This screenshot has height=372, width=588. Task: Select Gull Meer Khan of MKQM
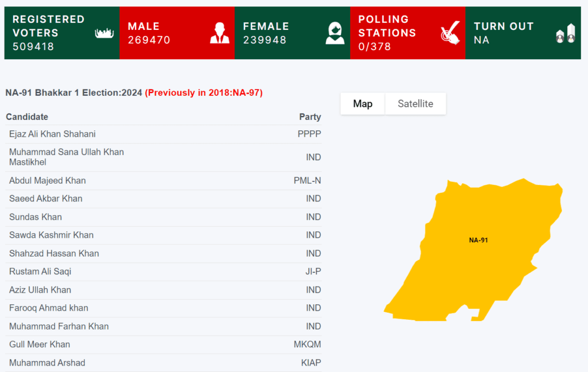click(38, 344)
